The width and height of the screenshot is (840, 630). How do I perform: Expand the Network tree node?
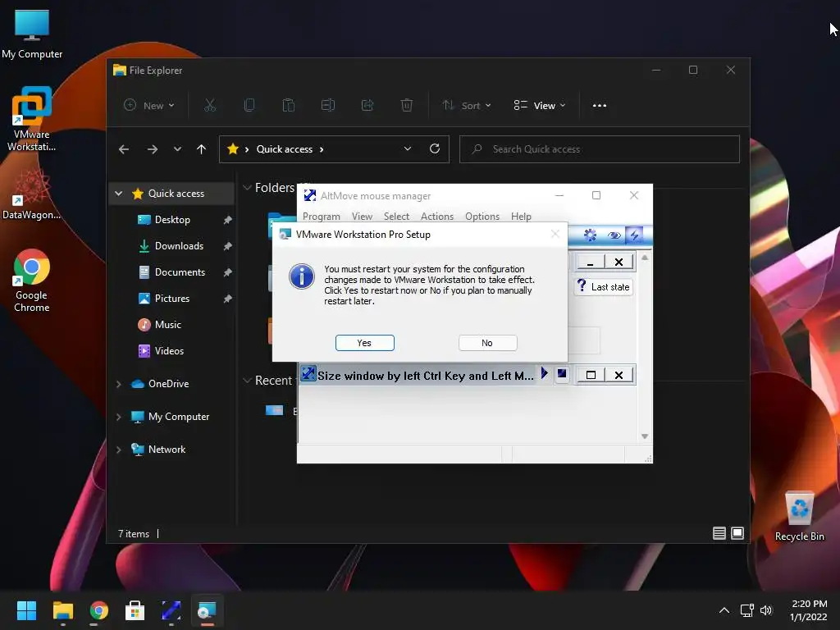point(118,450)
